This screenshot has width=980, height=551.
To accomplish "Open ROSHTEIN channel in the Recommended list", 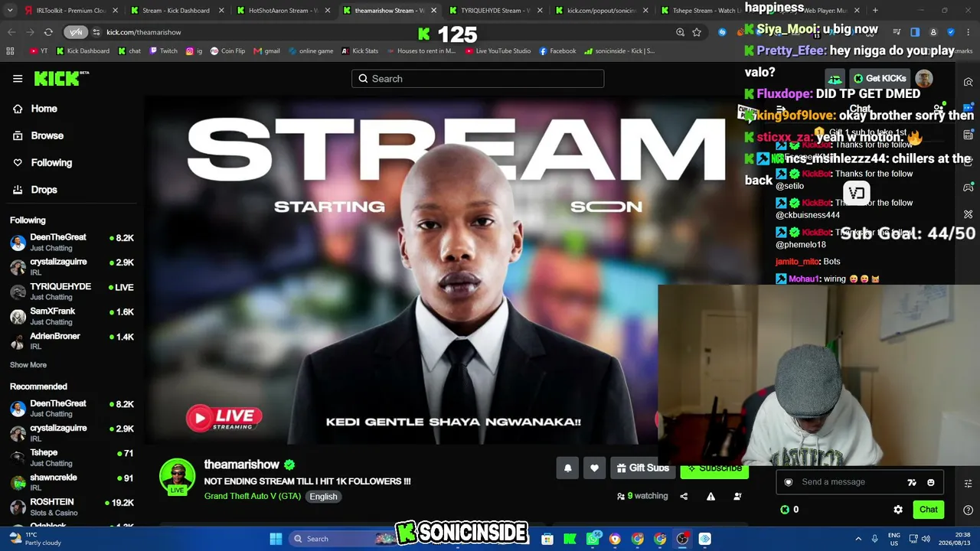I will (72, 507).
